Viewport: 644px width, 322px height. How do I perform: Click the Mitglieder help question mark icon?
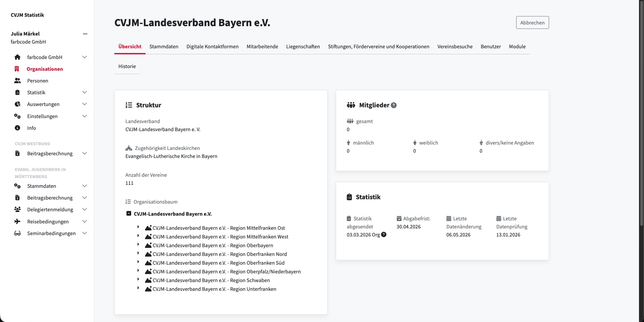(x=394, y=105)
